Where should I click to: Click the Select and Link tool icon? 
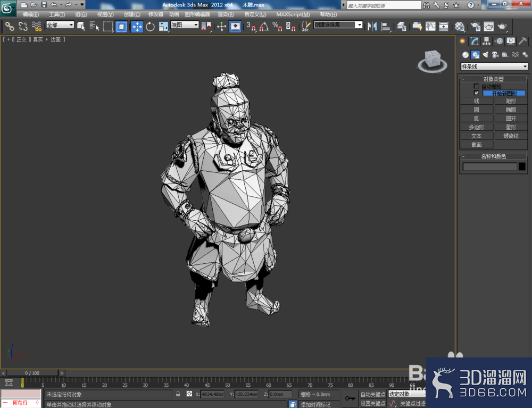10,26
